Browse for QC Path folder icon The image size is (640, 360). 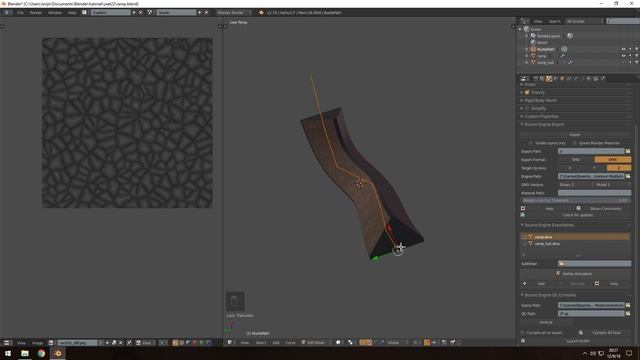pos(628,314)
